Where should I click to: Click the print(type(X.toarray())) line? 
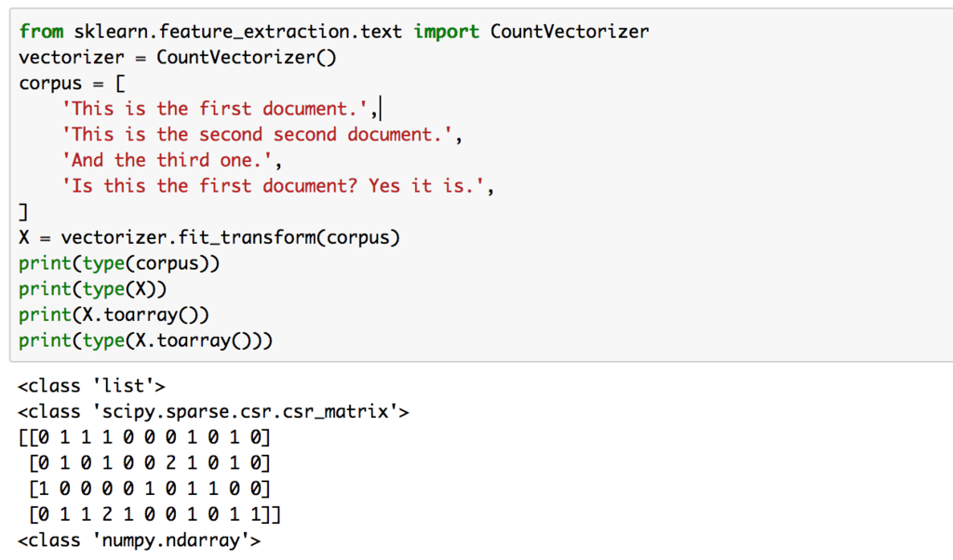(x=146, y=340)
